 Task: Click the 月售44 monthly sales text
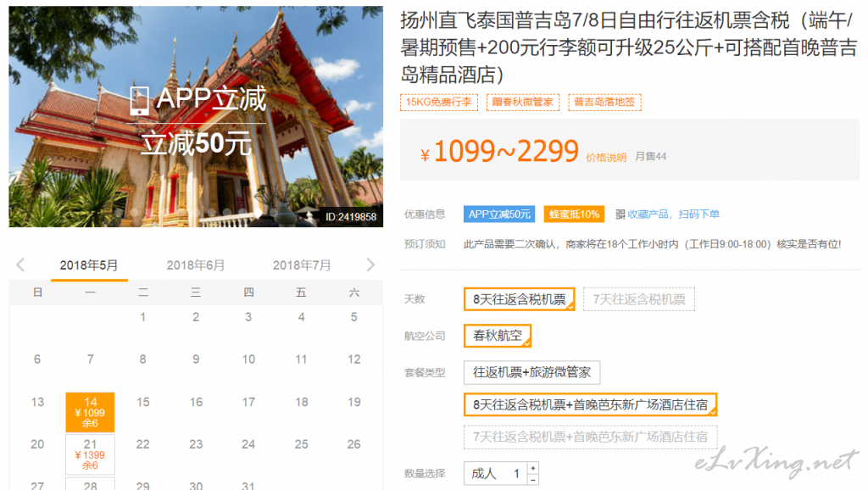(650, 157)
